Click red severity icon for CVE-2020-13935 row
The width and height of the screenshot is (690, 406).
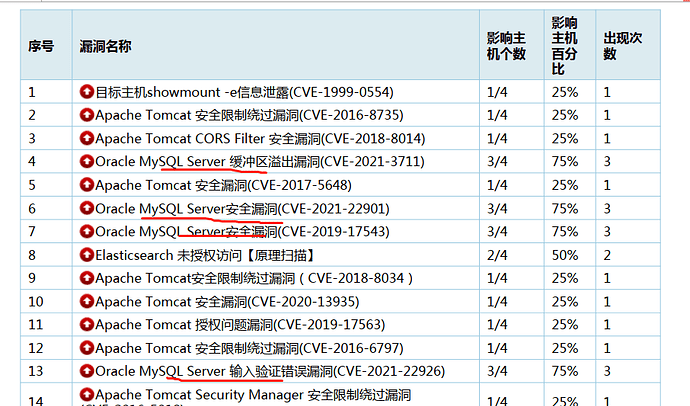click(87, 301)
